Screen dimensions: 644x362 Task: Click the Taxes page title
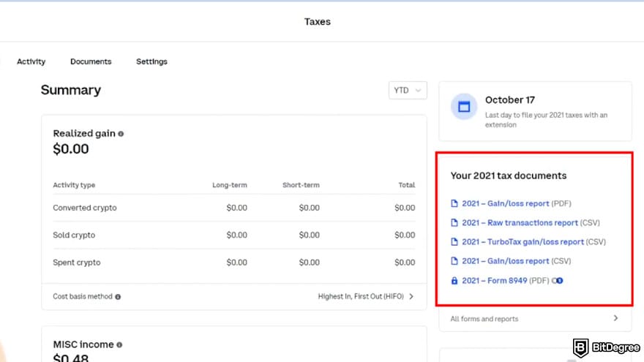coord(318,22)
